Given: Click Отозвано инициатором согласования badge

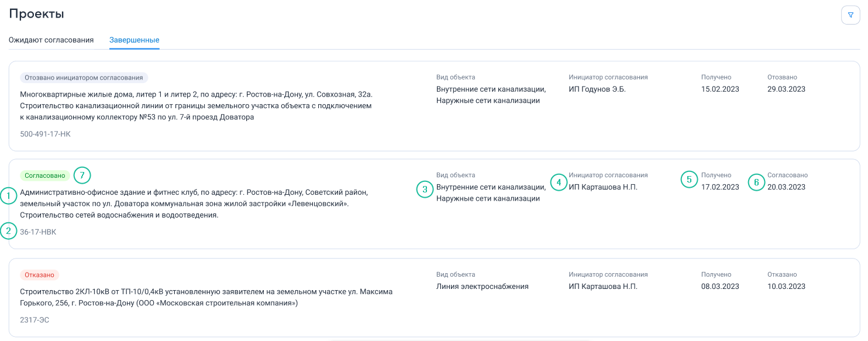Looking at the screenshot, I should coord(84,77).
